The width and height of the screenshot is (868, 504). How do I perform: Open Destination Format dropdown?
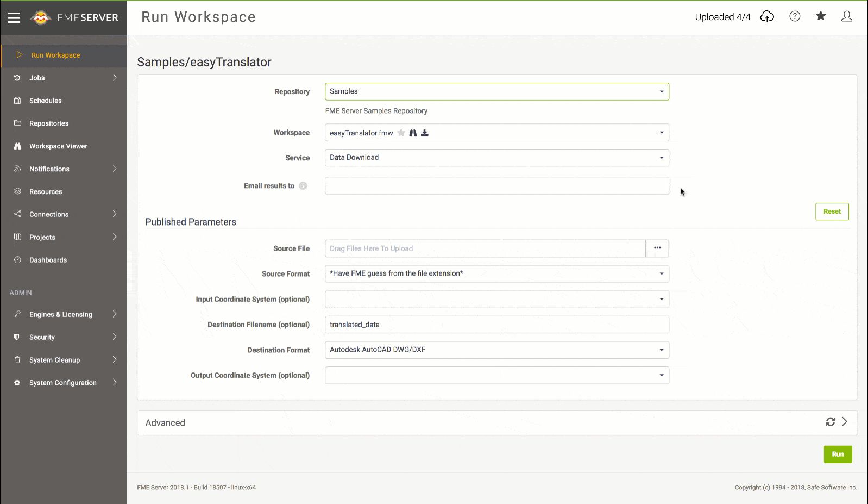coord(497,350)
